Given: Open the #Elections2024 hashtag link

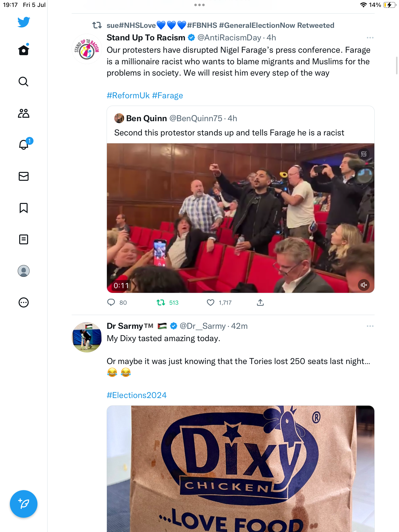Looking at the screenshot, I should [137, 395].
